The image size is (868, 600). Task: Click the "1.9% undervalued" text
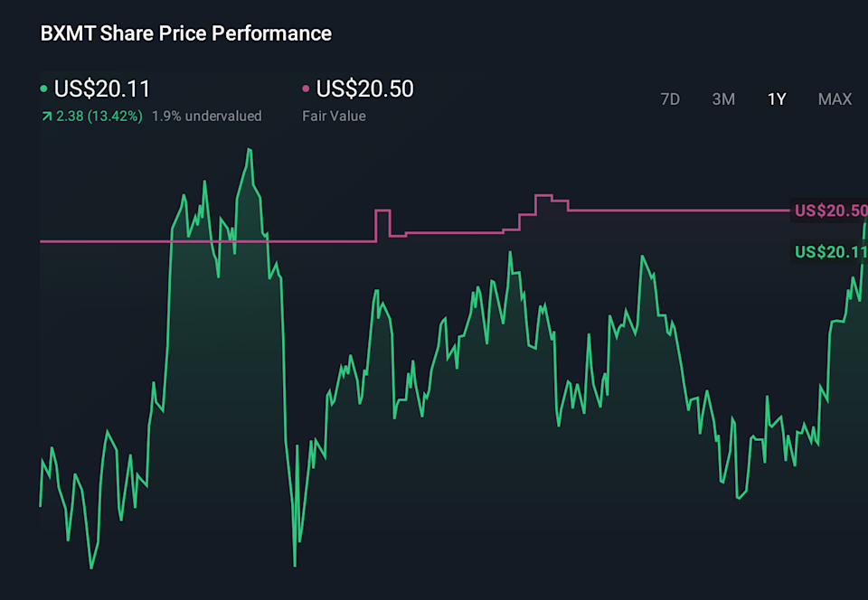click(x=206, y=116)
